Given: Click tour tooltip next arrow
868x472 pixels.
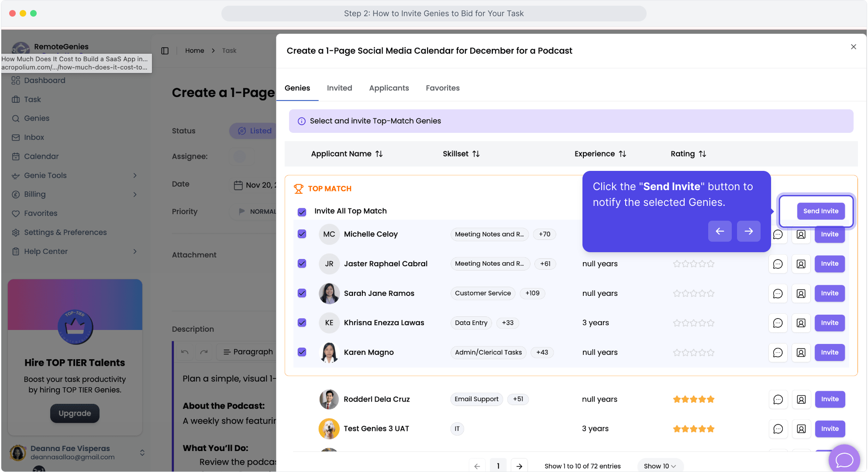Looking at the screenshot, I should 748,231.
